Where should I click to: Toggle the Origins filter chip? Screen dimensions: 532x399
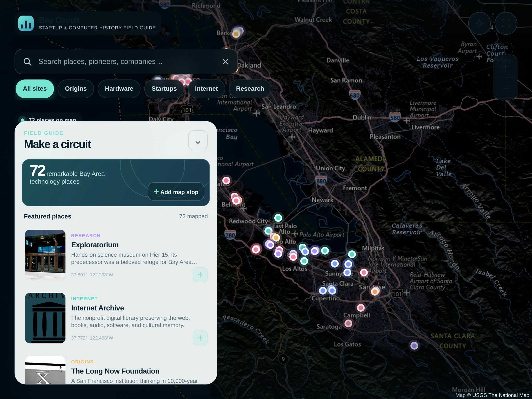(x=76, y=89)
